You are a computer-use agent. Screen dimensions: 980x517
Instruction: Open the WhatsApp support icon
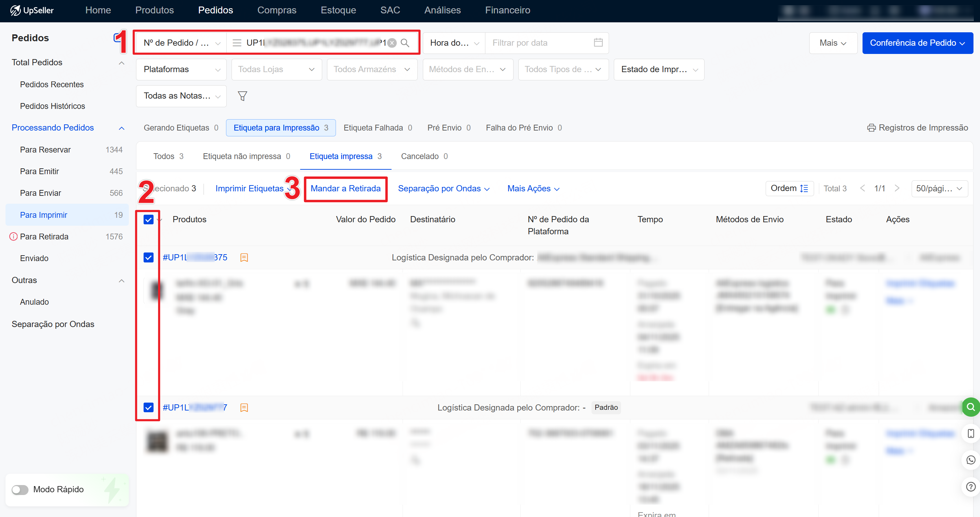tap(970, 460)
